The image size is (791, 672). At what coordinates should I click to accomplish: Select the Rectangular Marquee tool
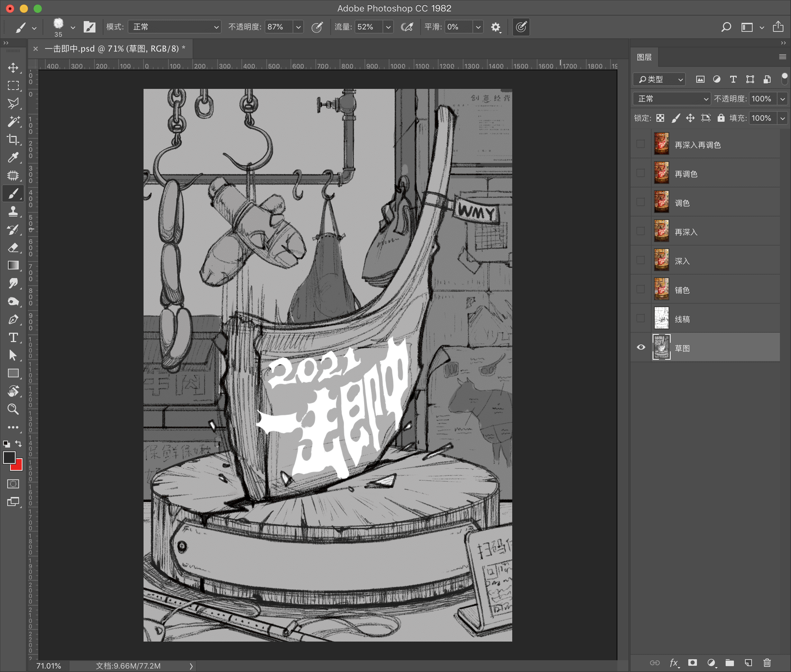pyautogui.click(x=13, y=86)
